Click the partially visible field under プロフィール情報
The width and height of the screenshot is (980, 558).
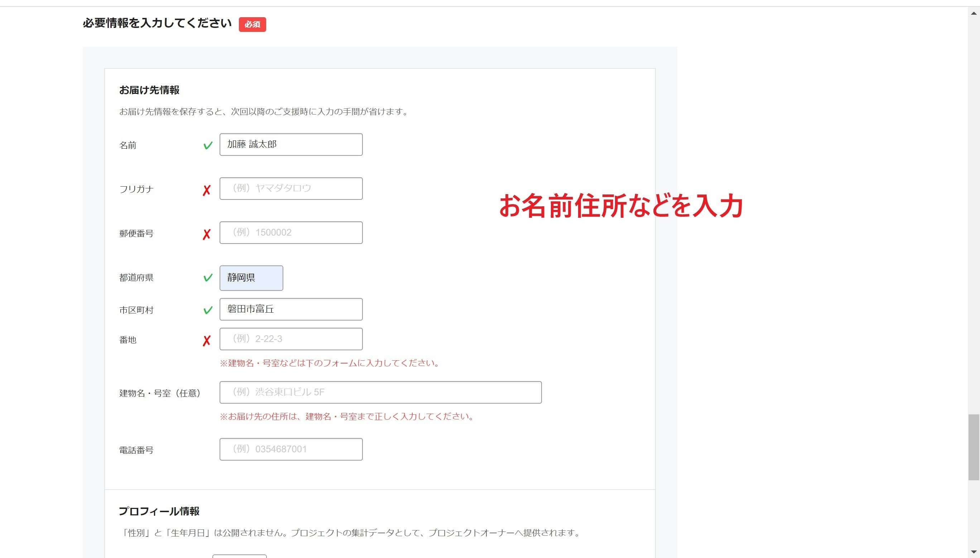pyautogui.click(x=239, y=556)
